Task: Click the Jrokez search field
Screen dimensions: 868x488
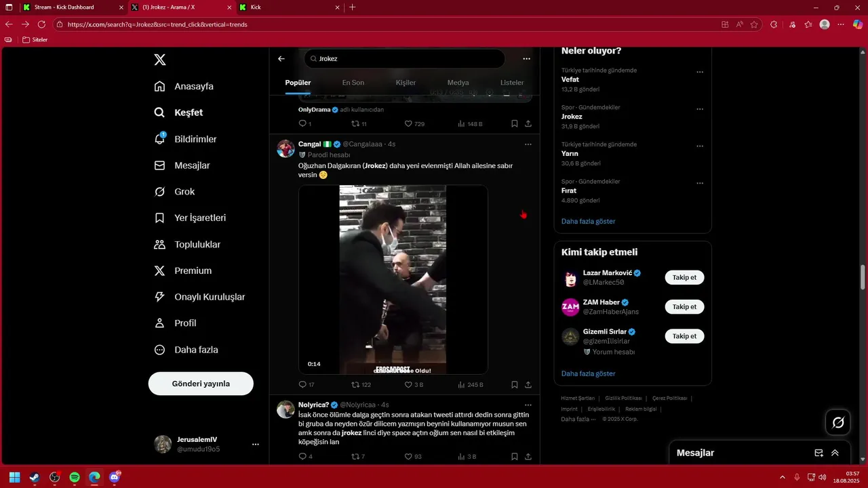Action: [x=404, y=59]
